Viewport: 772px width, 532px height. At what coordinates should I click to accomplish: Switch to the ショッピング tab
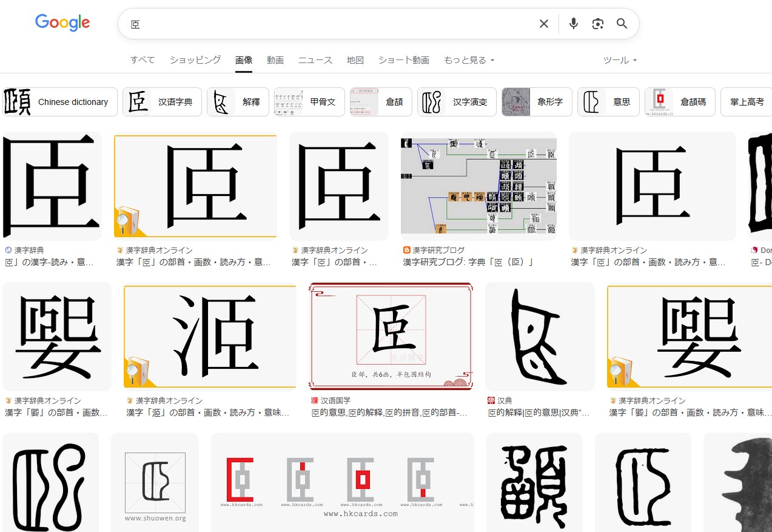[195, 60]
